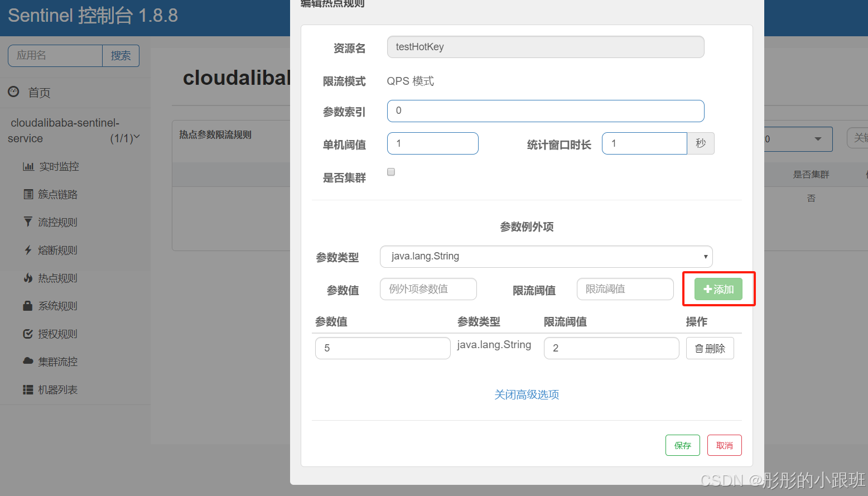Image resolution: width=868 pixels, height=496 pixels.
Task: Click java.lang.String text in the table row
Action: click(x=494, y=345)
